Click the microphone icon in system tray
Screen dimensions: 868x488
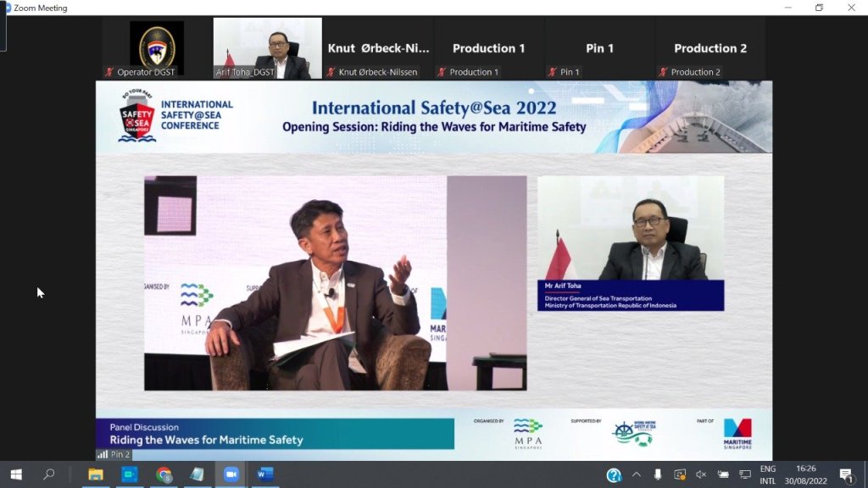658,474
